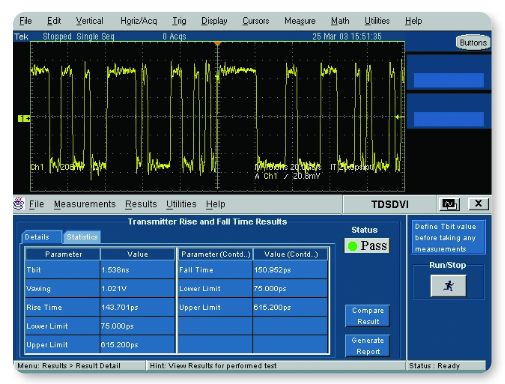Open the TDSDVI Utilities menu
The width and height of the screenshot is (505, 384).
pyautogui.click(x=181, y=204)
